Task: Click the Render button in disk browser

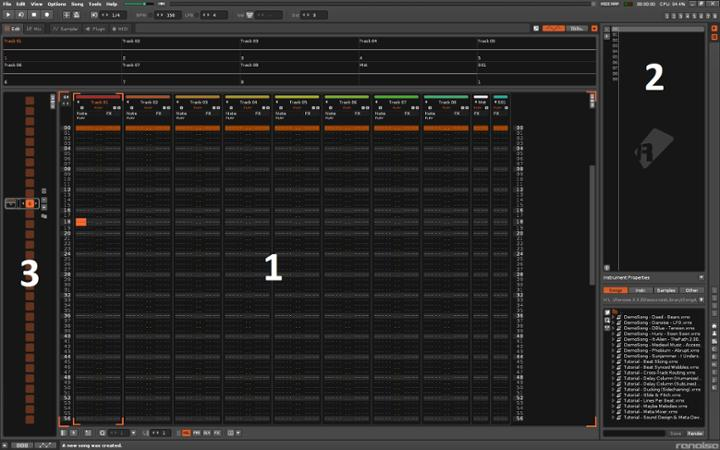Action: pos(695,433)
